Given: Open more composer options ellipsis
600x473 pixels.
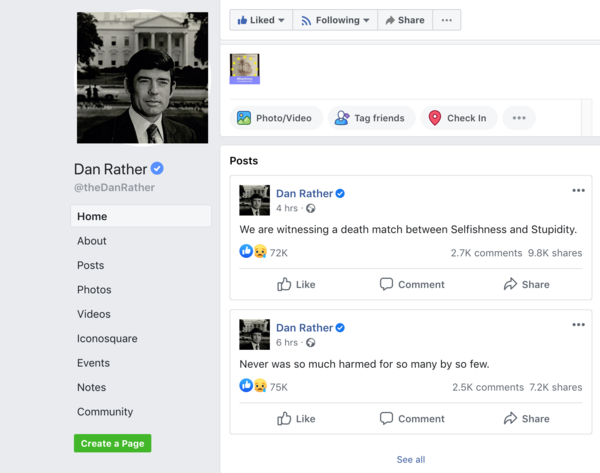Looking at the screenshot, I should click(x=519, y=118).
